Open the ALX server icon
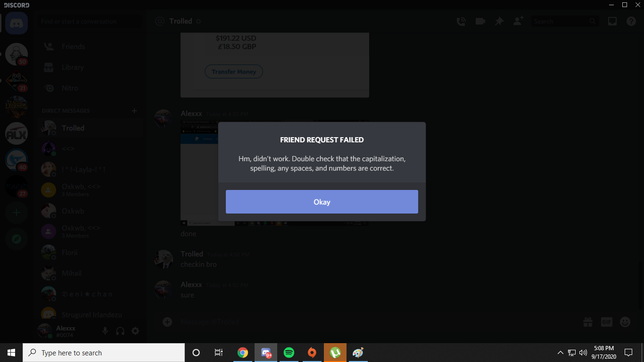Image resolution: width=644 pixels, height=362 pixels. [17, 133]
